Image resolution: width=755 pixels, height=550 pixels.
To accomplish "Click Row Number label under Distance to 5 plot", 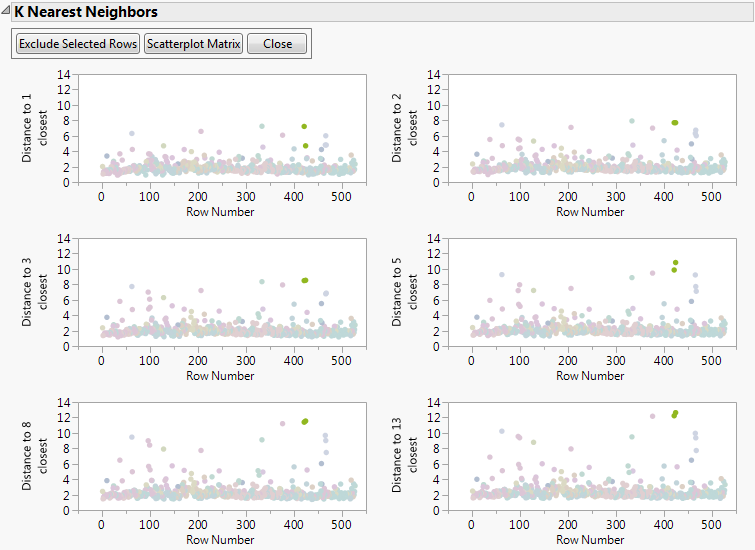I will tap(590, 376).
